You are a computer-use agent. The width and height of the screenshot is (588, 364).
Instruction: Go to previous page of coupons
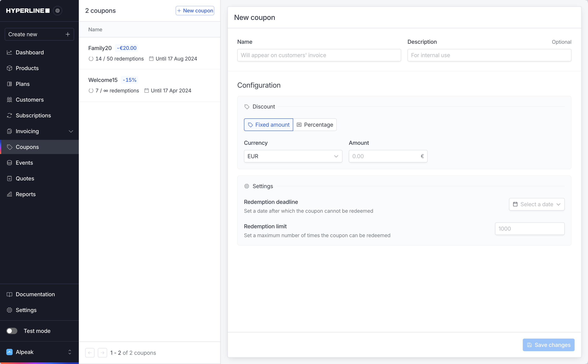[90, 353]
